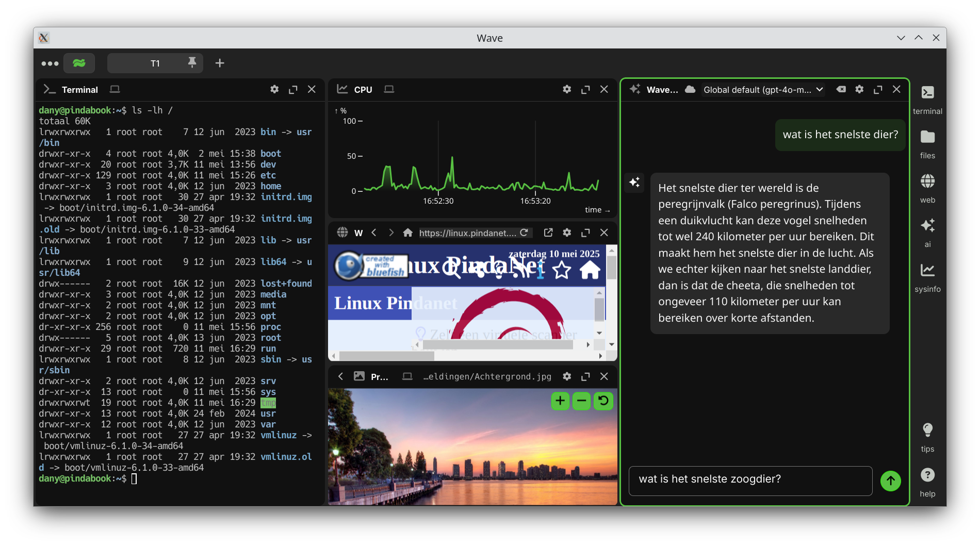
Task: Open a new terminal from sidebar
Action: (927, 100)
